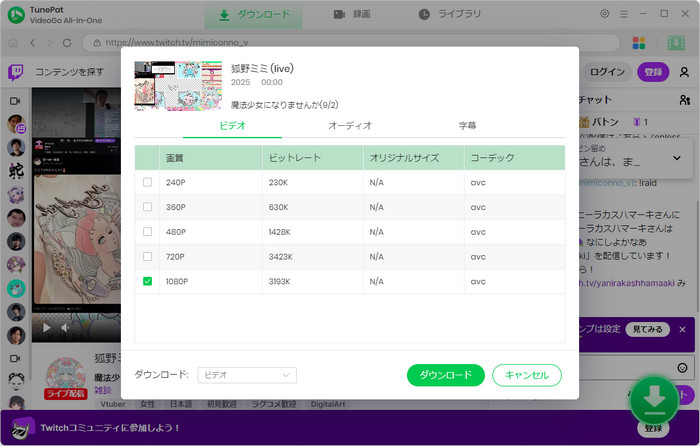Open the chat emoji picker icon

(x=682, y=368)
